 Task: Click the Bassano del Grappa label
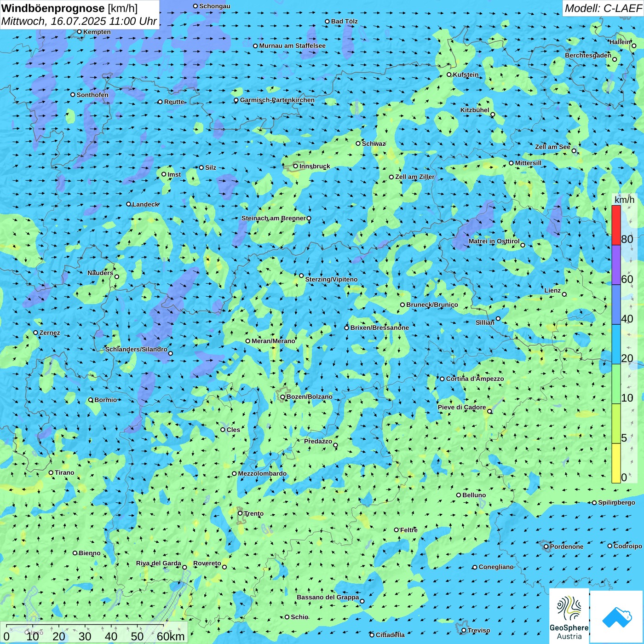click(328, 597)
